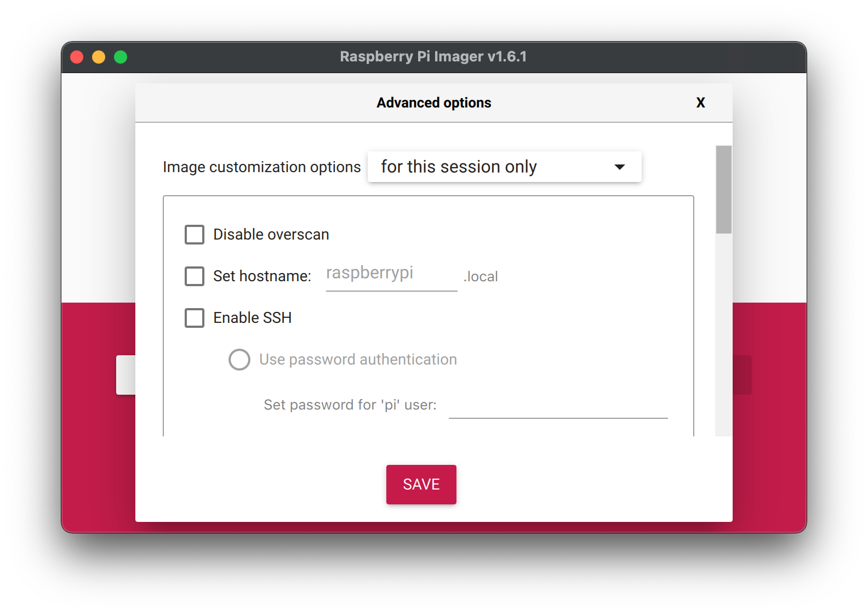Check the Enable SSH option
Viewport: 868px width, 614px height.
pyautogui.click(x=195, y=318)
